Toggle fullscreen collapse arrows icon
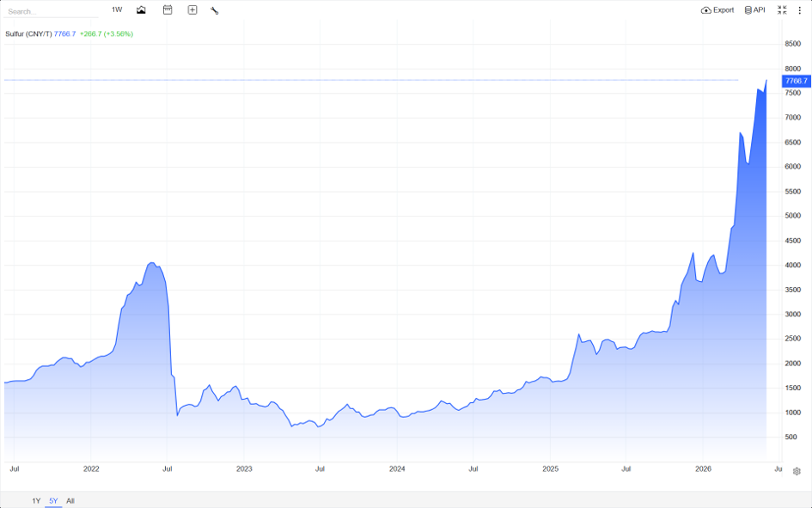 pyautogui.click(x=782, y=9)
